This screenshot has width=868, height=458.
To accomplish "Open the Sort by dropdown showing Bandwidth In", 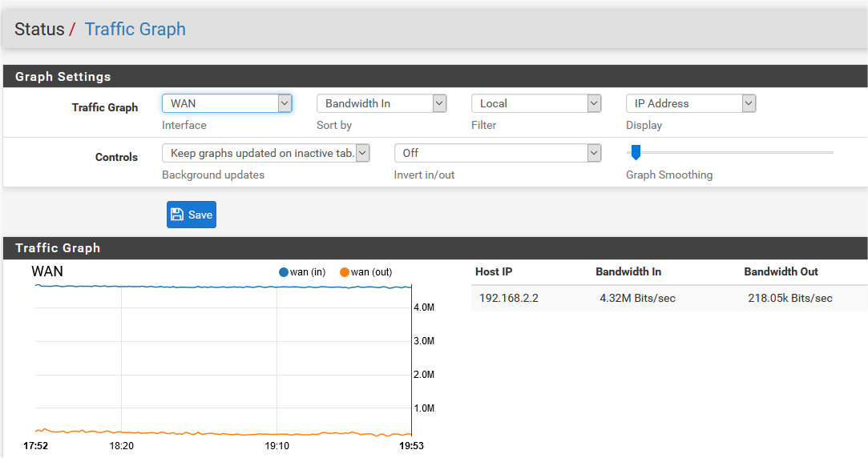I will [x=382, y=103].
